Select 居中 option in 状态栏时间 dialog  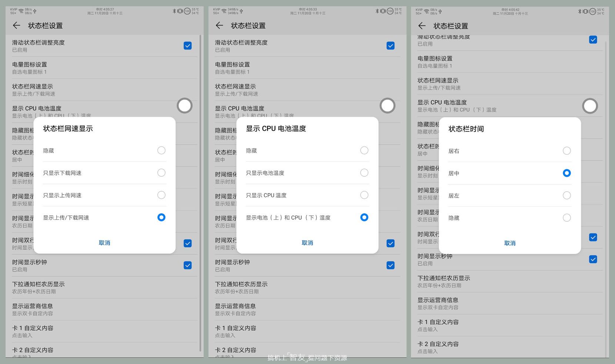tap(510, 173)
